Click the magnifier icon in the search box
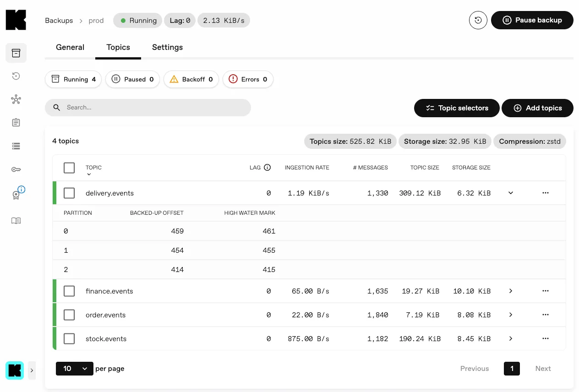 coord(57,108)
